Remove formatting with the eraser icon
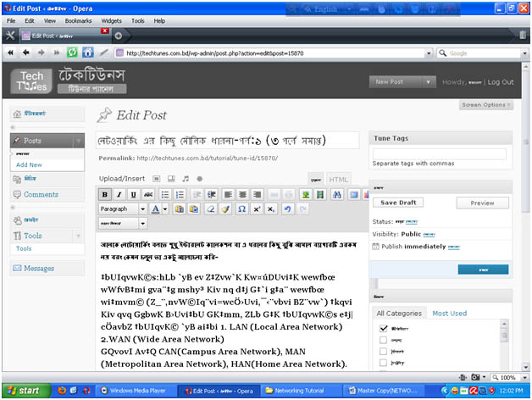 pyautogui.click(x=210, y=208)
